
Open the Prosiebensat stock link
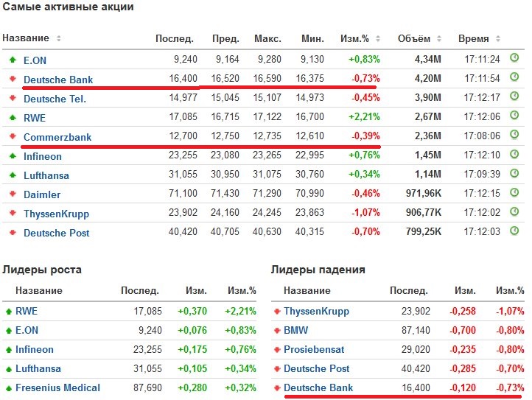pos(314,349)
